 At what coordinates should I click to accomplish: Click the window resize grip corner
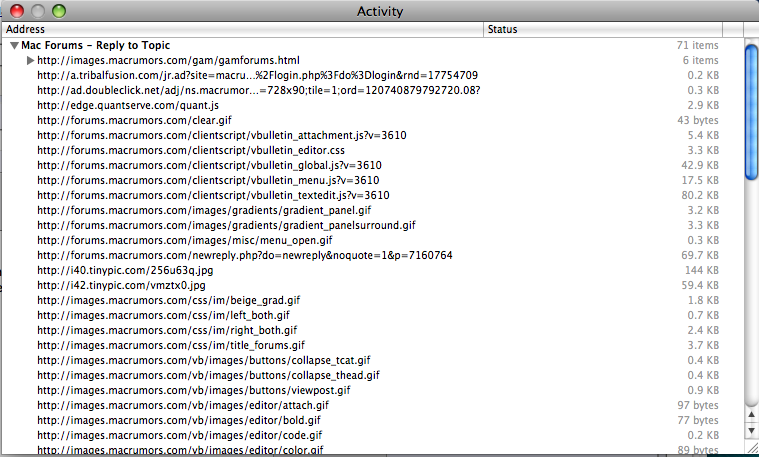(x=752, y=448)
